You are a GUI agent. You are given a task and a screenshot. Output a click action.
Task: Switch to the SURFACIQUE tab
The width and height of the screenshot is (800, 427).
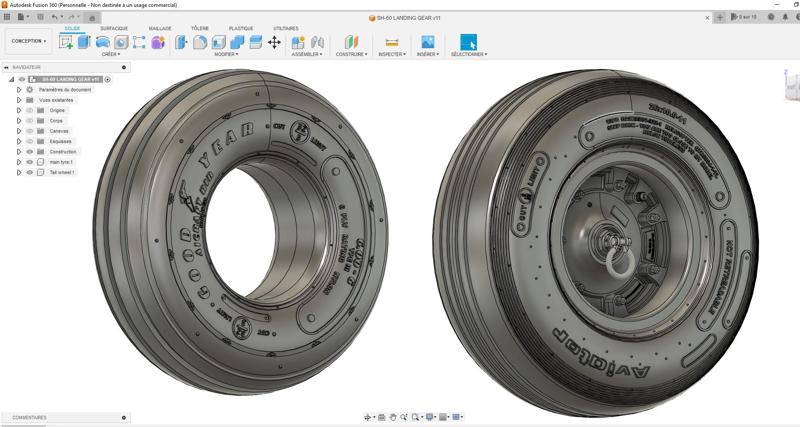pyautogui.click(x=114, y=28)
